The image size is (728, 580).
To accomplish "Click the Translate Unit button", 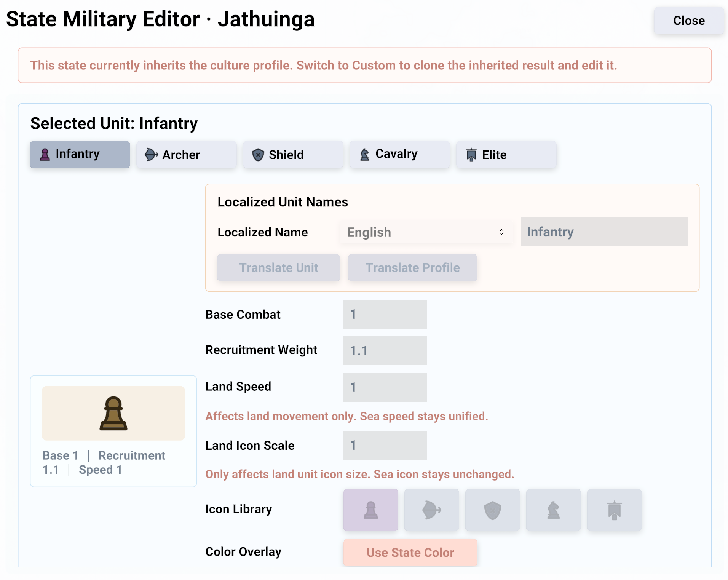I will point(278,268).
